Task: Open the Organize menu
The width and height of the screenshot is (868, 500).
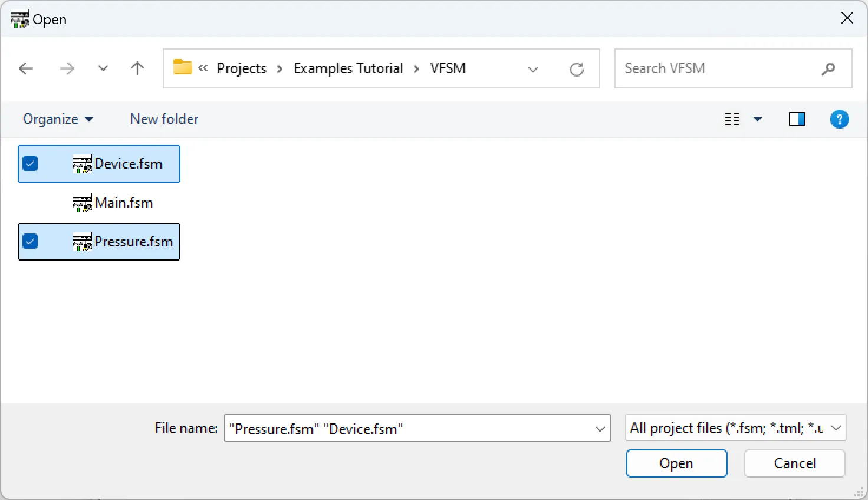Action: 58,119
